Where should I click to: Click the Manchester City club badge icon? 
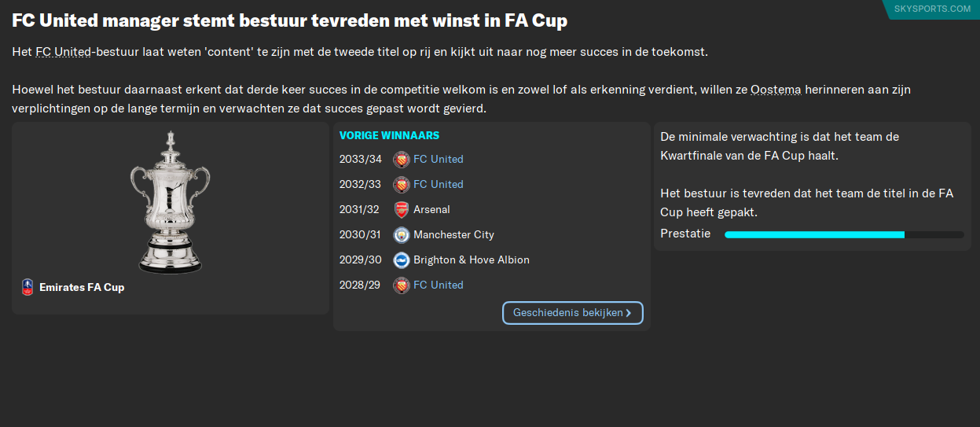[x=402, y=235]
